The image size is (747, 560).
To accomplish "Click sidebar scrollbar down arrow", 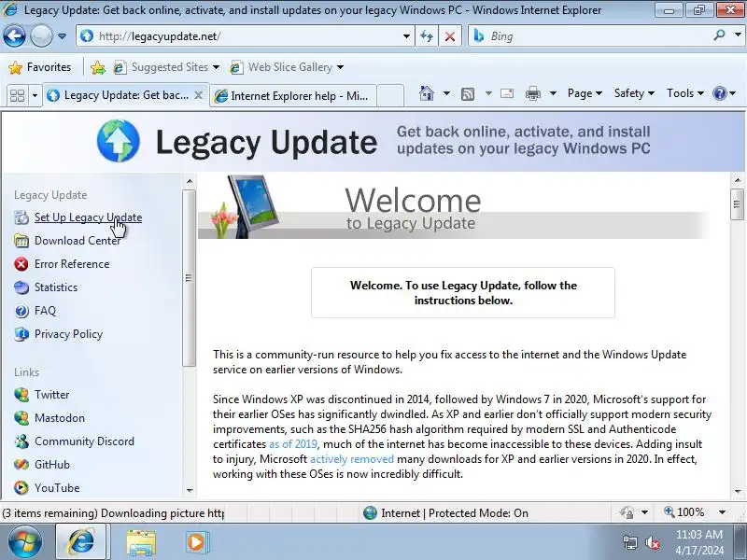I will click(190, 491).
